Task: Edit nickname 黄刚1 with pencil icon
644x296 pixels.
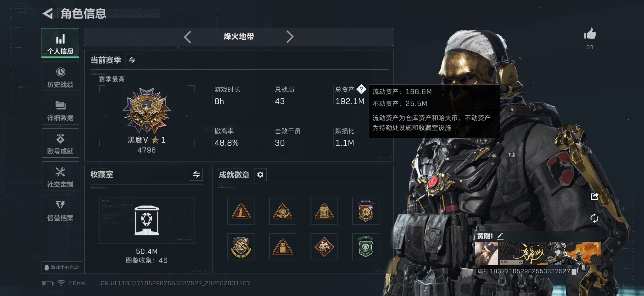Action: point(500,236)
